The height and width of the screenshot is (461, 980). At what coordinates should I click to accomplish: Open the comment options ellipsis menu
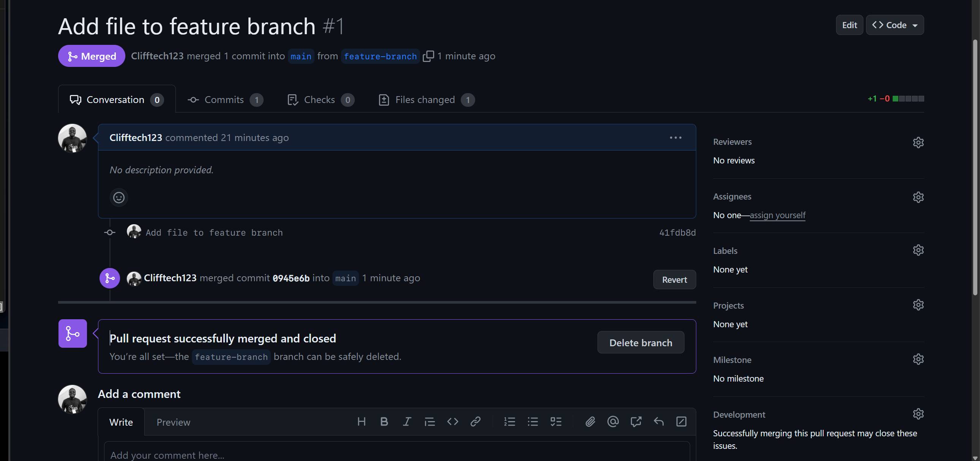pyautogui.click(x=676, y=138)
